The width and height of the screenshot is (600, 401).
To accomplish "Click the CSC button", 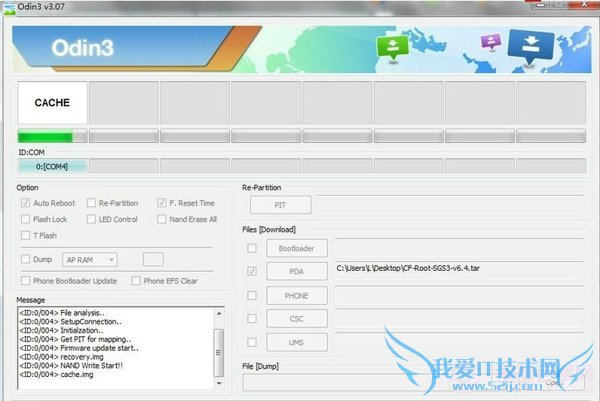I will click(297, 318).
